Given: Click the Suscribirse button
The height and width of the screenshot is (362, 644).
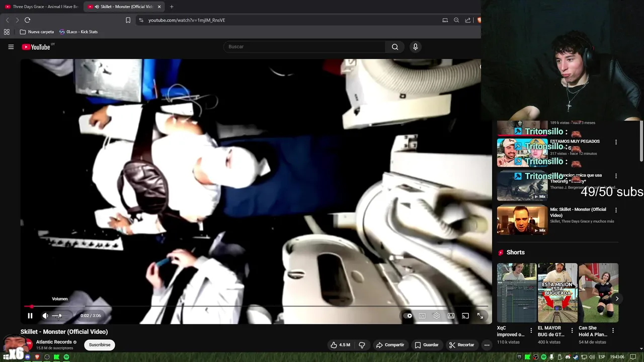Looking at the screenshot, I should [x=100, y=345].
